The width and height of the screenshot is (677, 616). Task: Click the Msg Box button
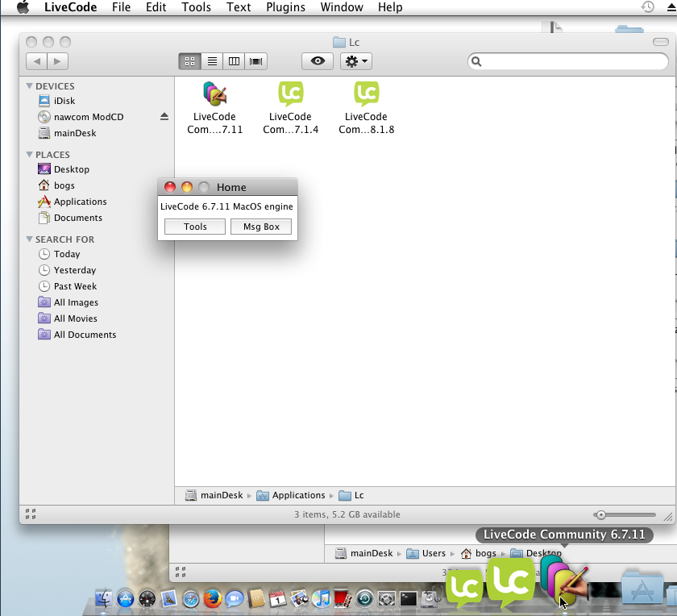tap(261, 227)
